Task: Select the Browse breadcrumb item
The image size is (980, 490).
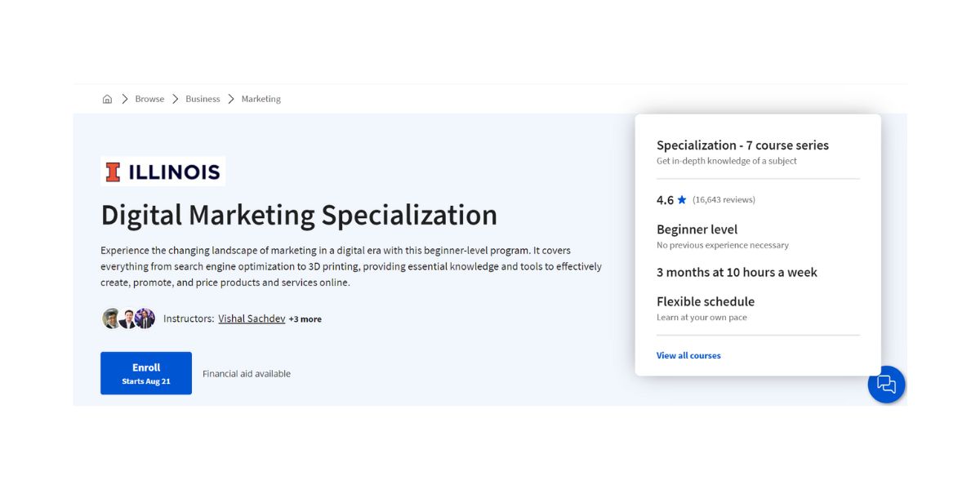Action: 149,98
